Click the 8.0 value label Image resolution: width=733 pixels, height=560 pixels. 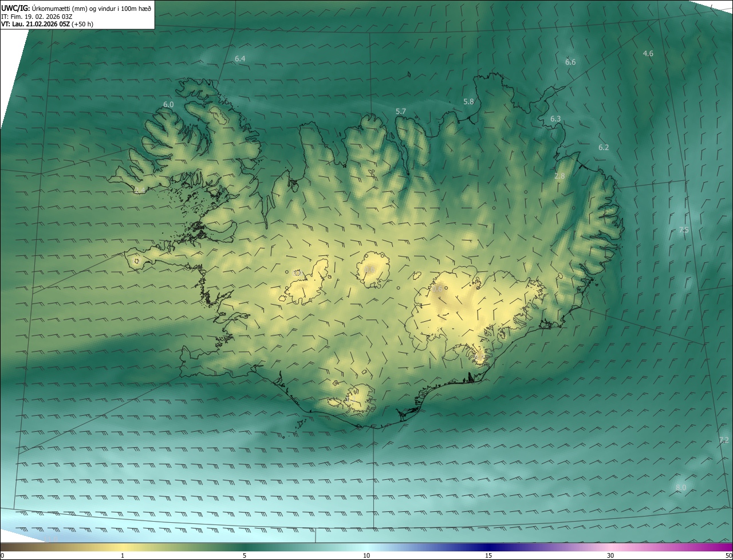tap(681, 487)
